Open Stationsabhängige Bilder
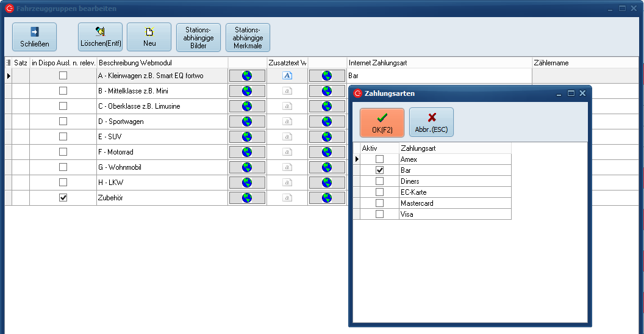 [198, 37]
